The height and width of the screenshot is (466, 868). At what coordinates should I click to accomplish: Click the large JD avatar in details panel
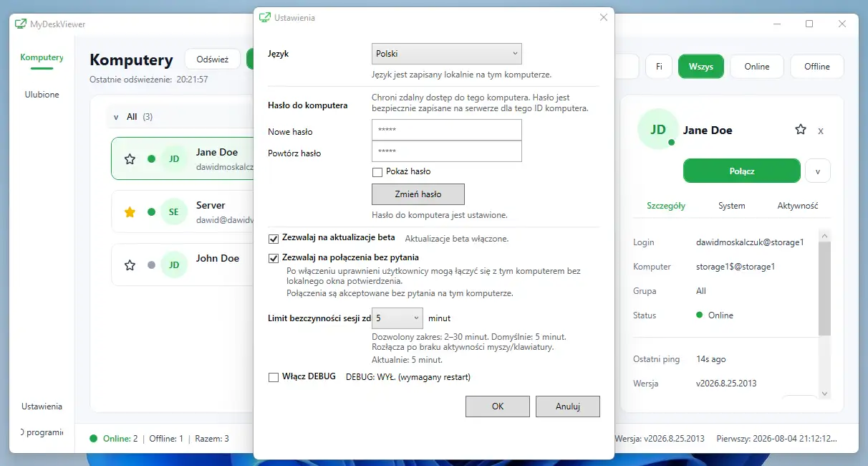coord(657,130)
